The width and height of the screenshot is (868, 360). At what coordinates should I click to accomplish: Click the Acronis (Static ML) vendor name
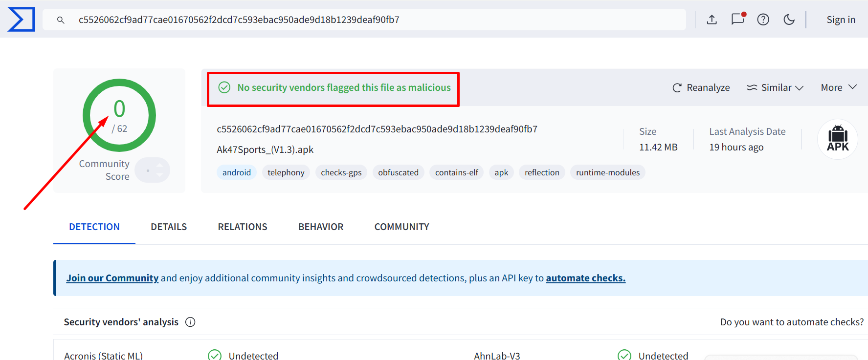click(103, 356)
